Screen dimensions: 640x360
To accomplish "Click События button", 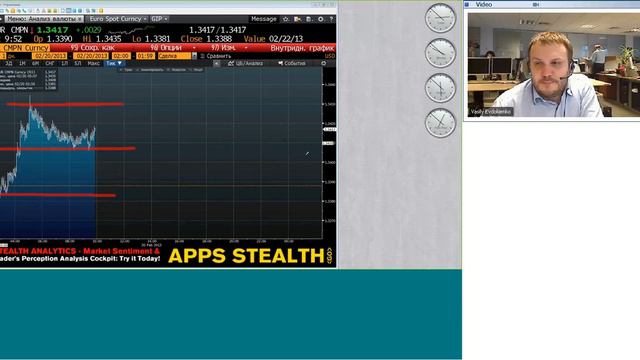I will tap(291, 63).
